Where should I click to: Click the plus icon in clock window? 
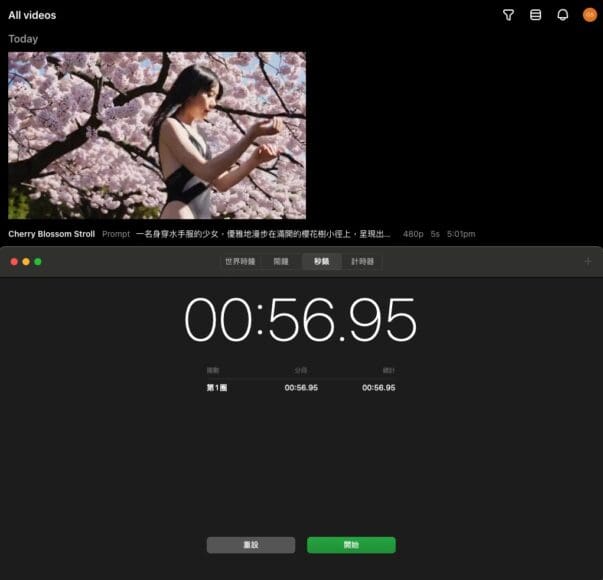[588, 262]
